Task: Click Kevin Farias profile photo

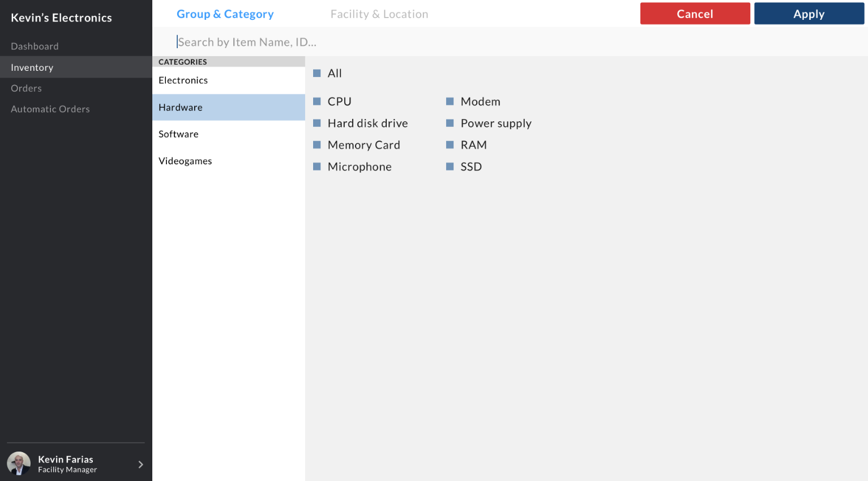Action: (x=19, y=463)
